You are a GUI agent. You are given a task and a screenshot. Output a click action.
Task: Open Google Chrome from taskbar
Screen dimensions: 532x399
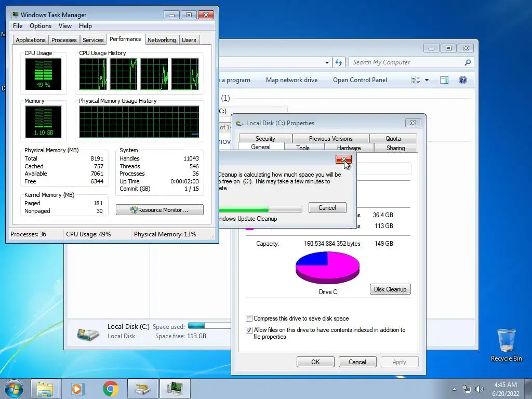point(111,389)
